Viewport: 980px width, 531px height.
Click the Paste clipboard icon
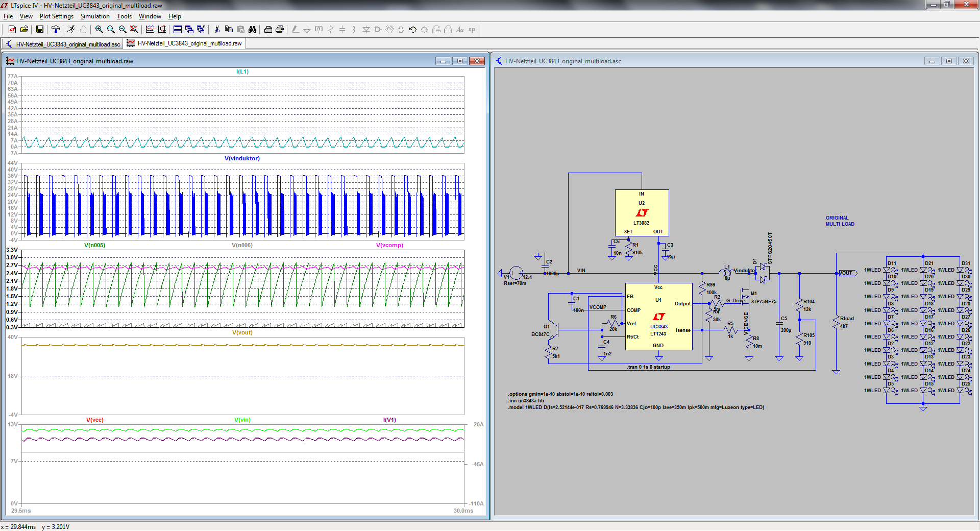(x=240, y=30)
